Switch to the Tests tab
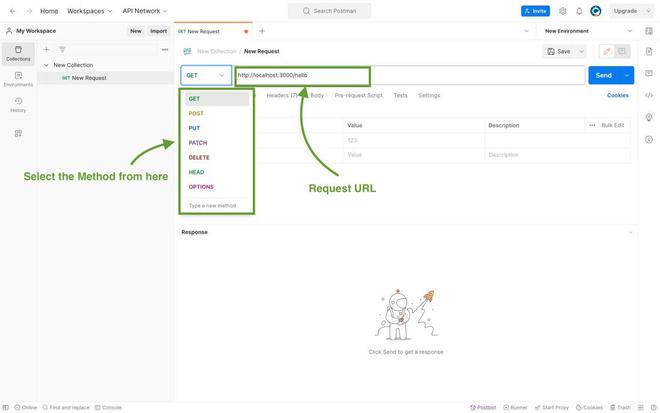 click(x=400, y=96)
